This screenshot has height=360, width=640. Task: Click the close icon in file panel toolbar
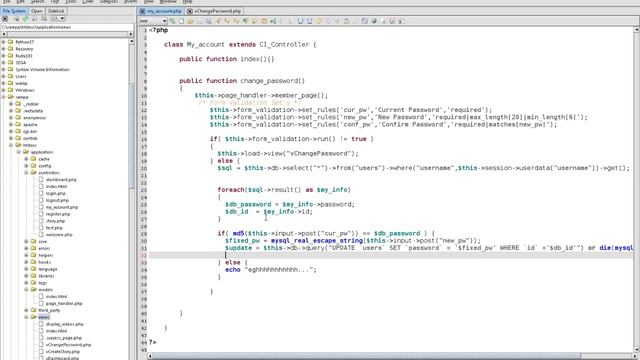point(5,19)
